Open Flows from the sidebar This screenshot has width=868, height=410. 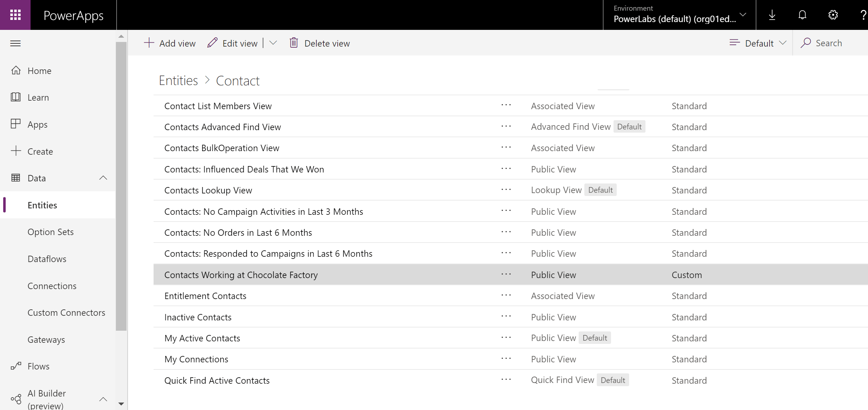pos(38,366)
